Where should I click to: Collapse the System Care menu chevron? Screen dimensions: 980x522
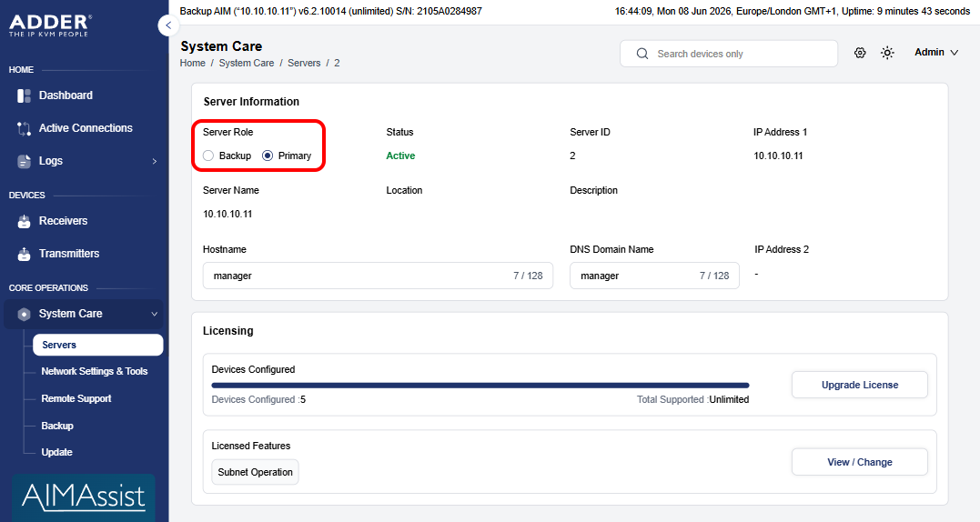coord(155,314)
